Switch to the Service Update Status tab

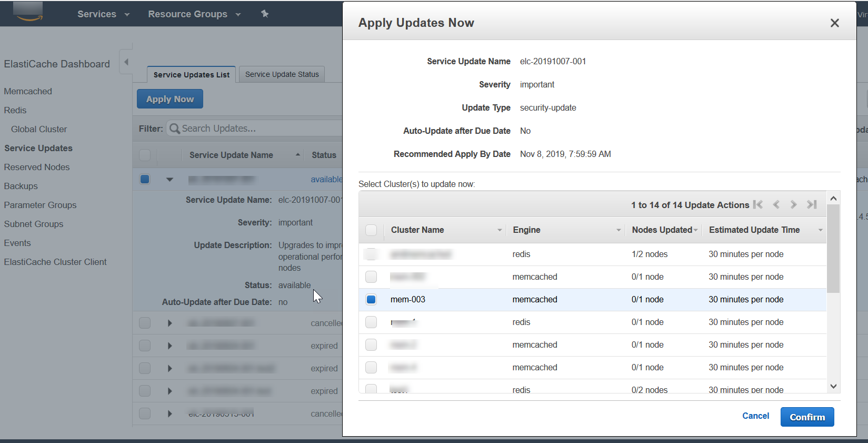[282, 74]
